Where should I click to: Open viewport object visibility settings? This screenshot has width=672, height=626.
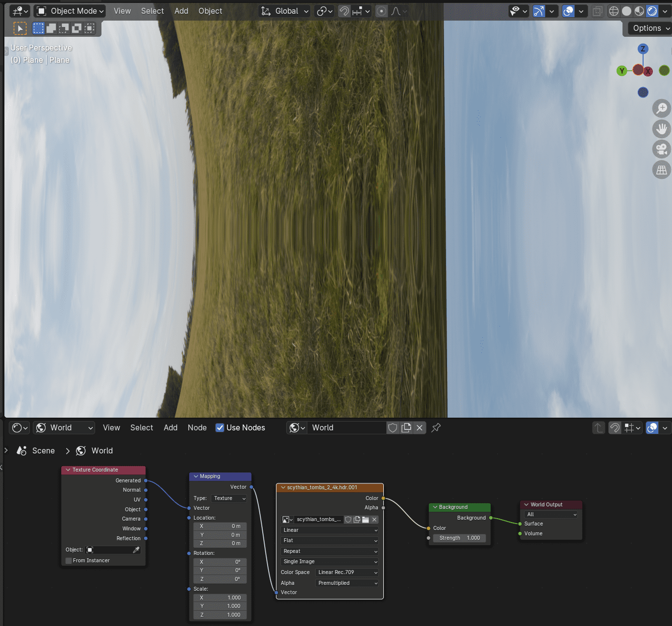pos(519,11)
